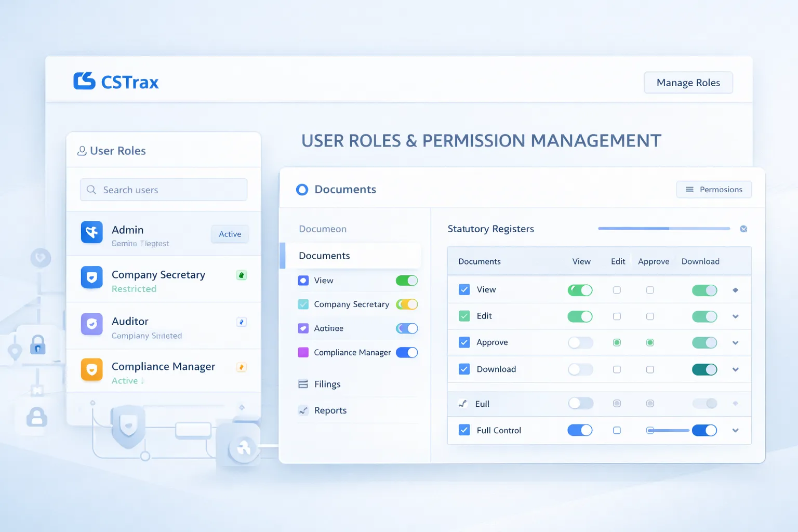798x532 pixels.
Task: Click the Compliance Manager orange shield icon
Action: 92,370
